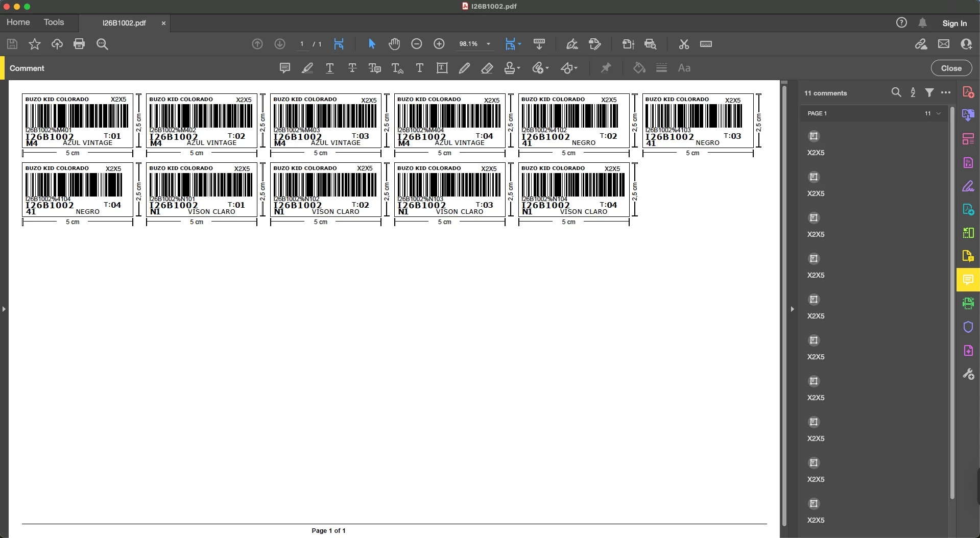Open the notifications bell
Screen dimensions: 980x538
pos(922,22)
